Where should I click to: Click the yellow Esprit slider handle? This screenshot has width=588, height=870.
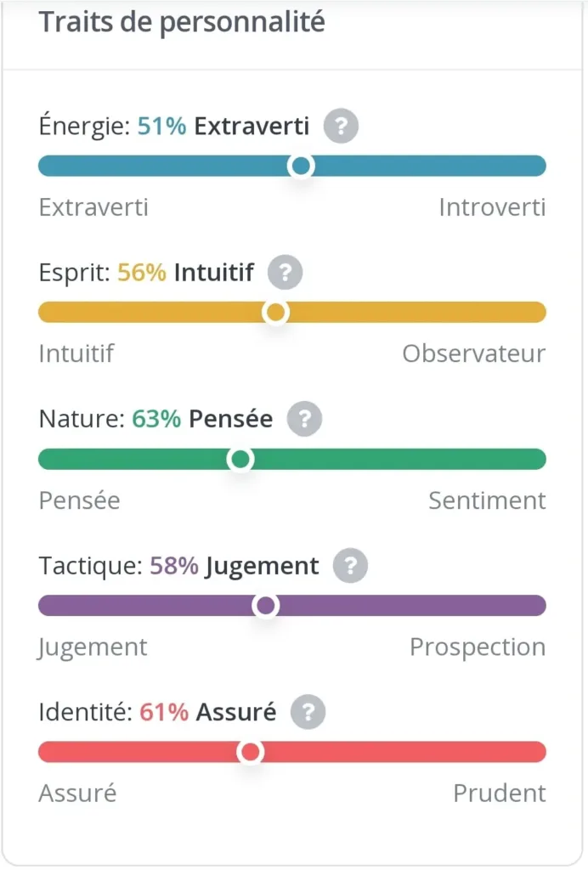tap(275, 313)
